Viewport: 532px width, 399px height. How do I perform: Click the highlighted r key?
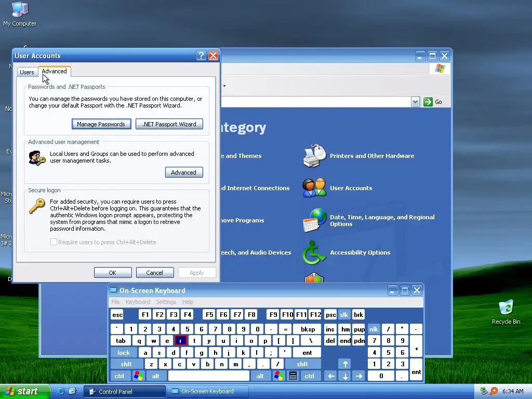(x=180, y=341)
